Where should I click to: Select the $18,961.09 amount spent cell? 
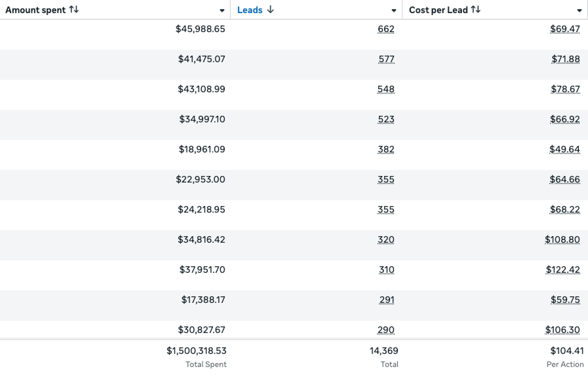tap(202, 149)
